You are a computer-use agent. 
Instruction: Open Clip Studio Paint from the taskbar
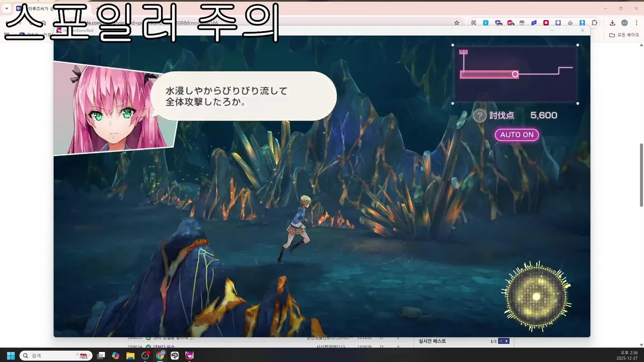tap(175, 355)
